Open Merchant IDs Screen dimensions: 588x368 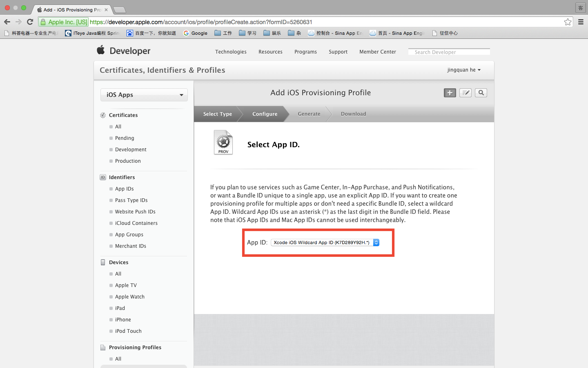pos(131,246)
